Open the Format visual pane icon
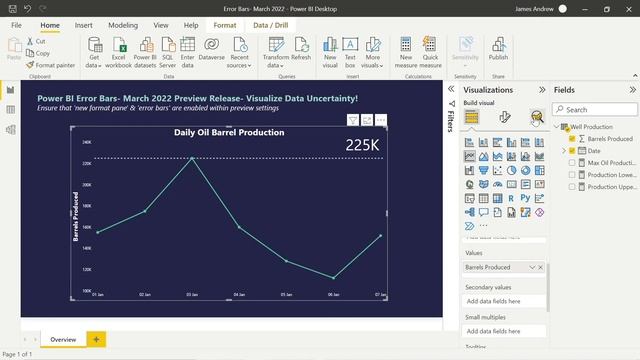Viewport: 640px width, 360px height. [504, 117]
